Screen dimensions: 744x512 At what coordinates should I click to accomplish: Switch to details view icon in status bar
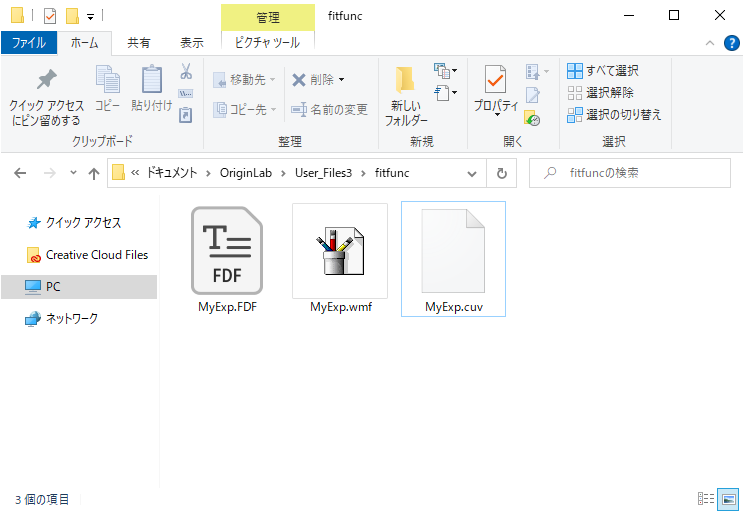[x=706, y=499]
